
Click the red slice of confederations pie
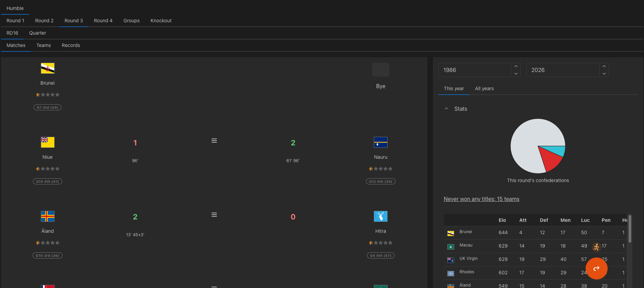tap(550, 159)
